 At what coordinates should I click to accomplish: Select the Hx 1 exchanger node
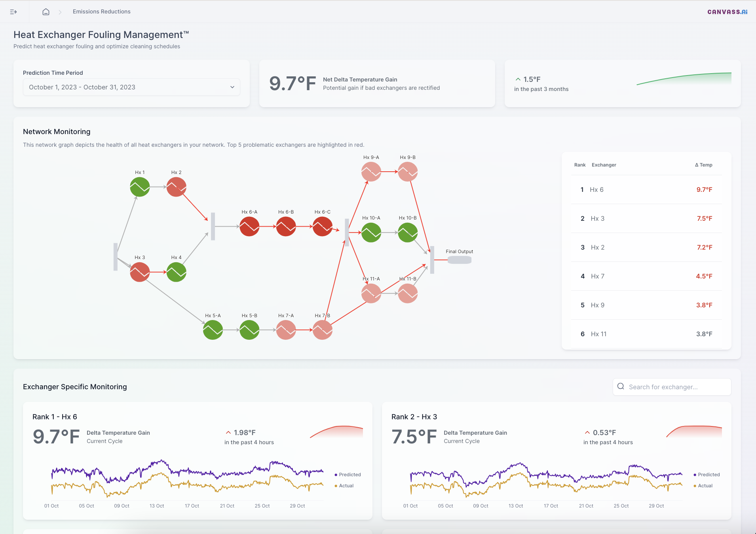(140, 187)
